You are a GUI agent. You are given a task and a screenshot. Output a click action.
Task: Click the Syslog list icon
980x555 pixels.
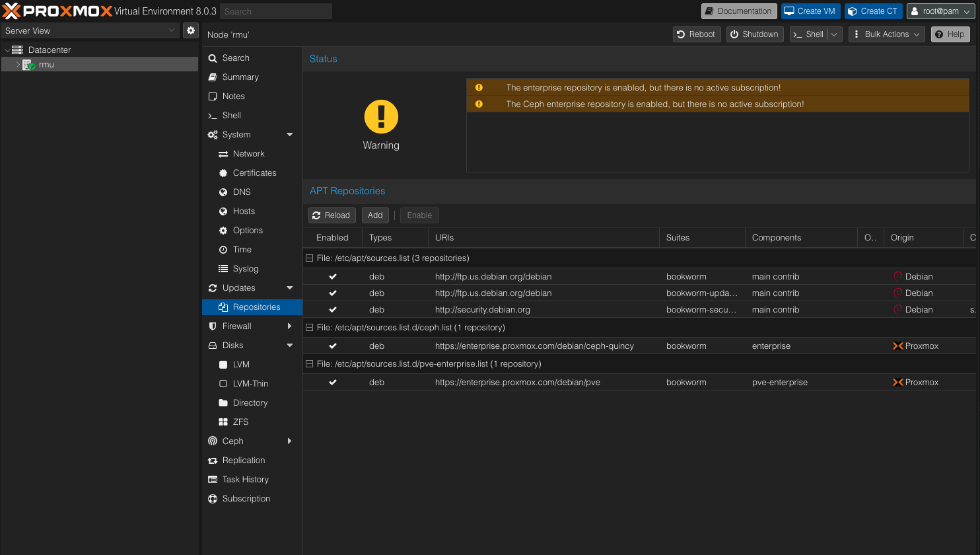point(223,269)
